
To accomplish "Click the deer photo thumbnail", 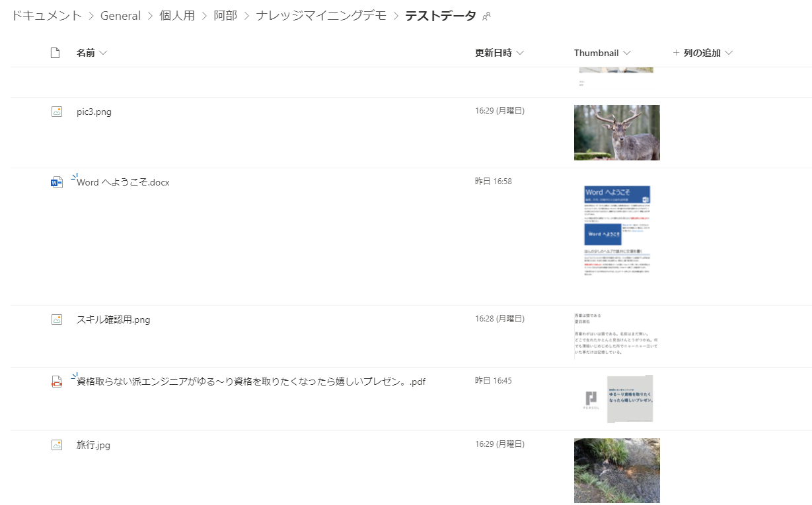I will pos(616,133).
